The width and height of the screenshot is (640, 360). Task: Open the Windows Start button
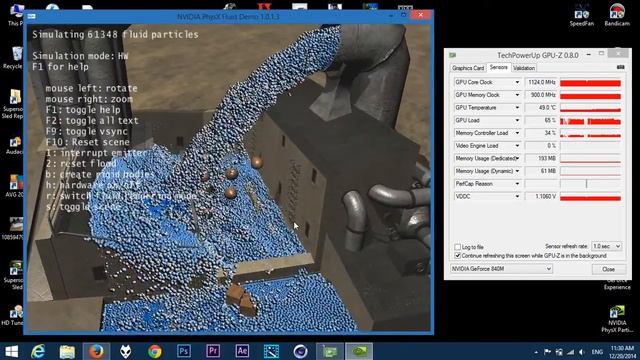tap(11, 351)
